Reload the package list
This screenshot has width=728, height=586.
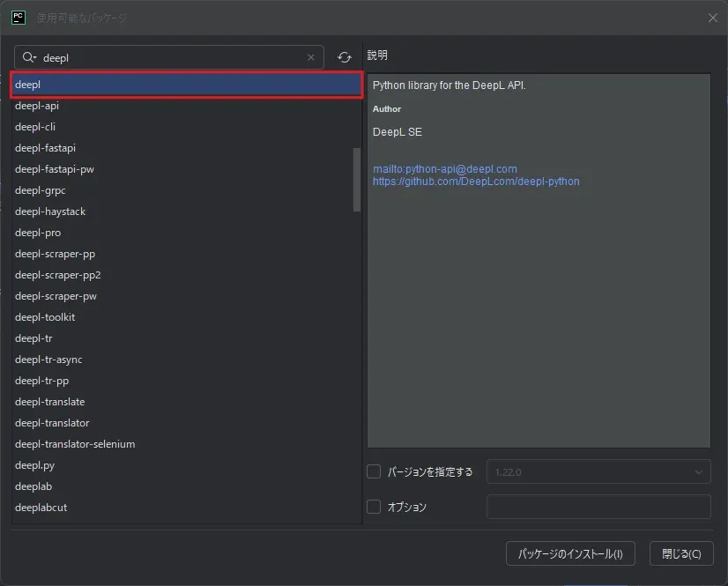345,57
